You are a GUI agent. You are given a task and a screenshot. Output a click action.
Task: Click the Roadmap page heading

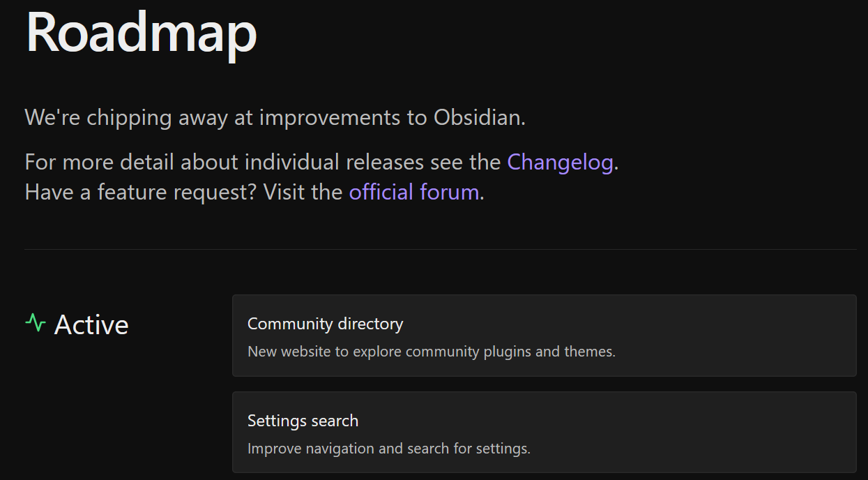(x=142, y=32)
